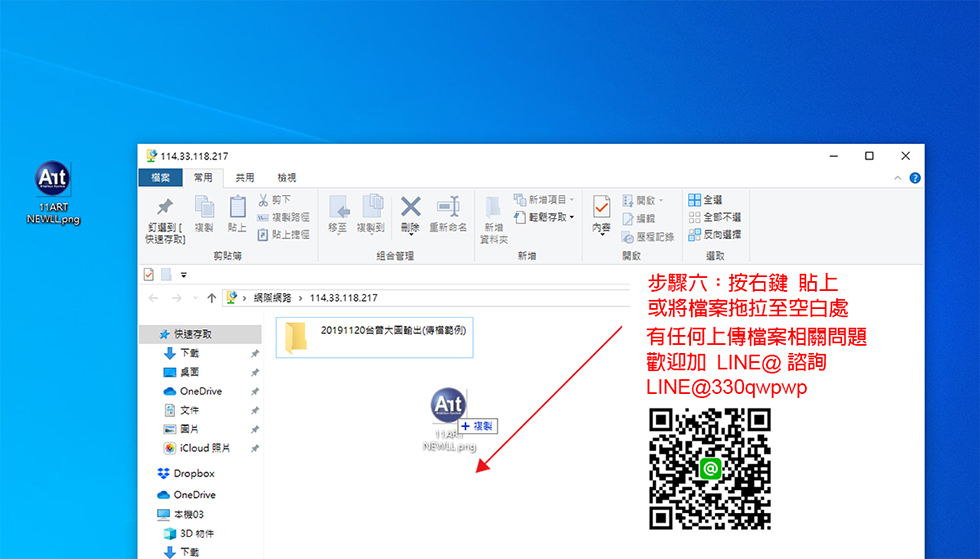Select the 20191120台曾大圖輸出 folder
This screenshot has height=559, width=980.
pyautogui.click(x=374, y=337)
